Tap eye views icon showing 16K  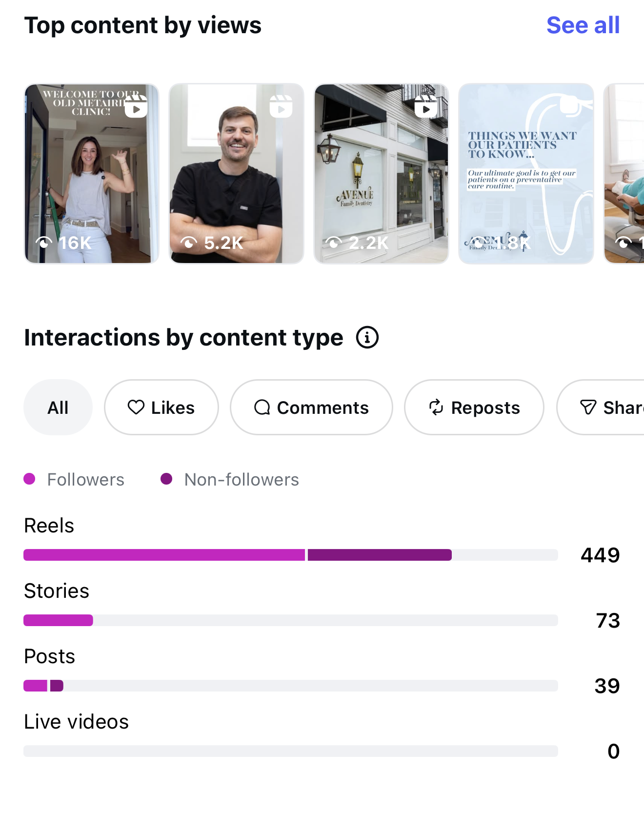[x=44, y=242]
